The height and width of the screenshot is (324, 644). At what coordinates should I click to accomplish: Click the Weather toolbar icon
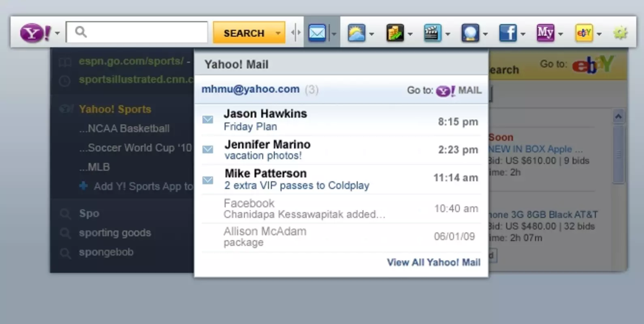[x=356, y=33]
